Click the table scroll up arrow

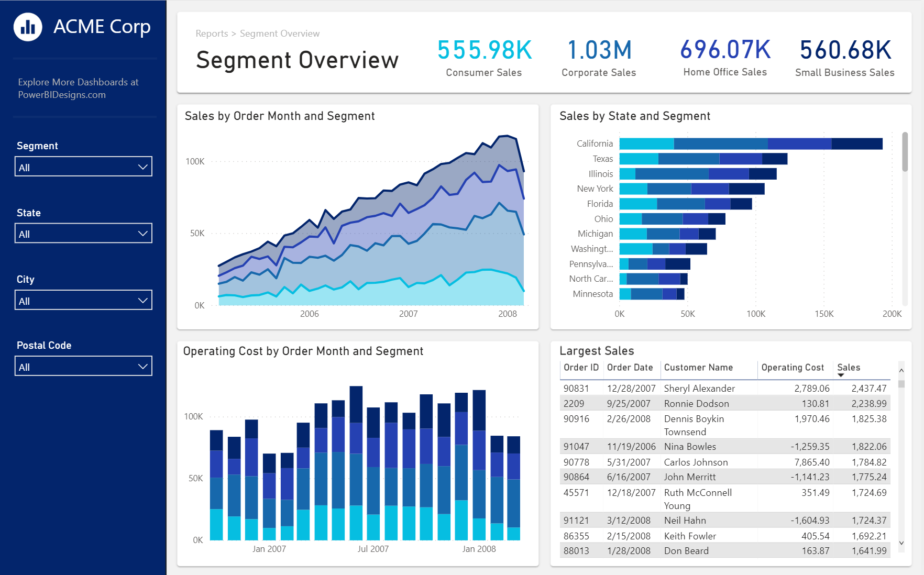[x=901, y=370]
